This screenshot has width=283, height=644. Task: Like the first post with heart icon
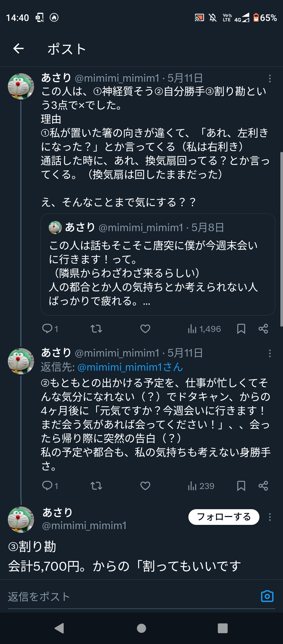tap(145, 329)
